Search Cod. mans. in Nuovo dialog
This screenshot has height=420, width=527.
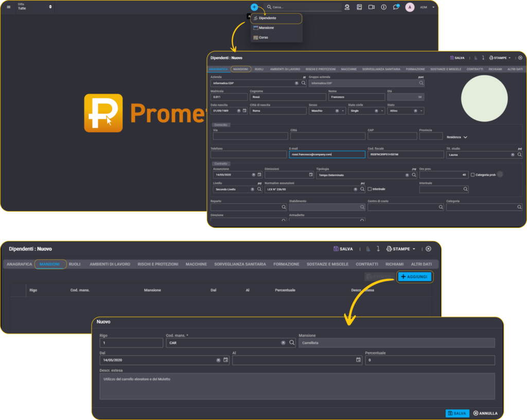tap(292, 343)
